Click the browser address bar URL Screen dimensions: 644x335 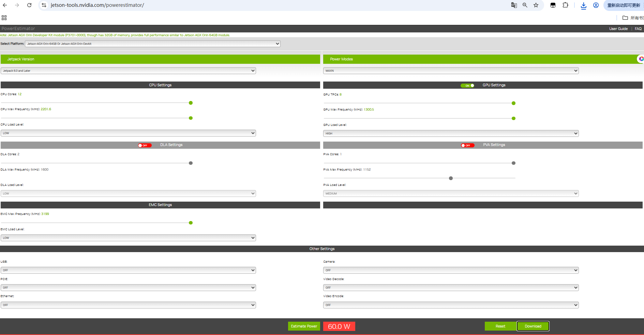point(97,5)
